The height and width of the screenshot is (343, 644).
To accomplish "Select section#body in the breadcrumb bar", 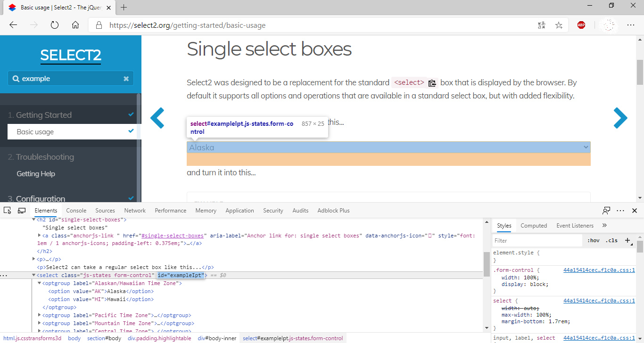I will click(104, 338).
